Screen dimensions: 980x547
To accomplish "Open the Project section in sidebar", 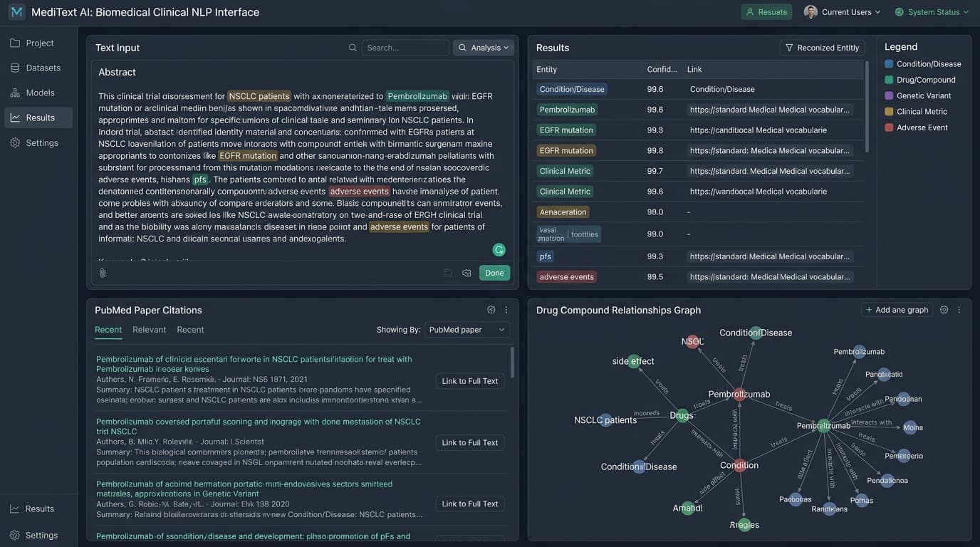I will click(38, 43).
